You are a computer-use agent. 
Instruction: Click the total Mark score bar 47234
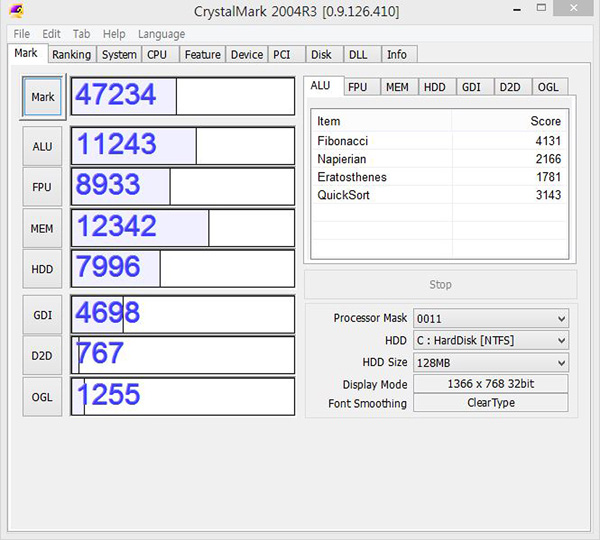[x=183, y=96]
